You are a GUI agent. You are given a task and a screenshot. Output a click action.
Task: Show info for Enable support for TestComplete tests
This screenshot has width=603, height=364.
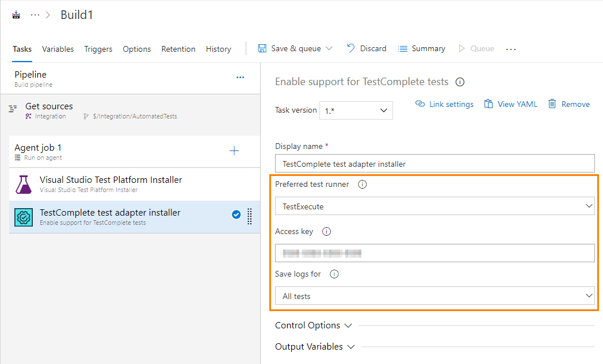tap(460, 82)
